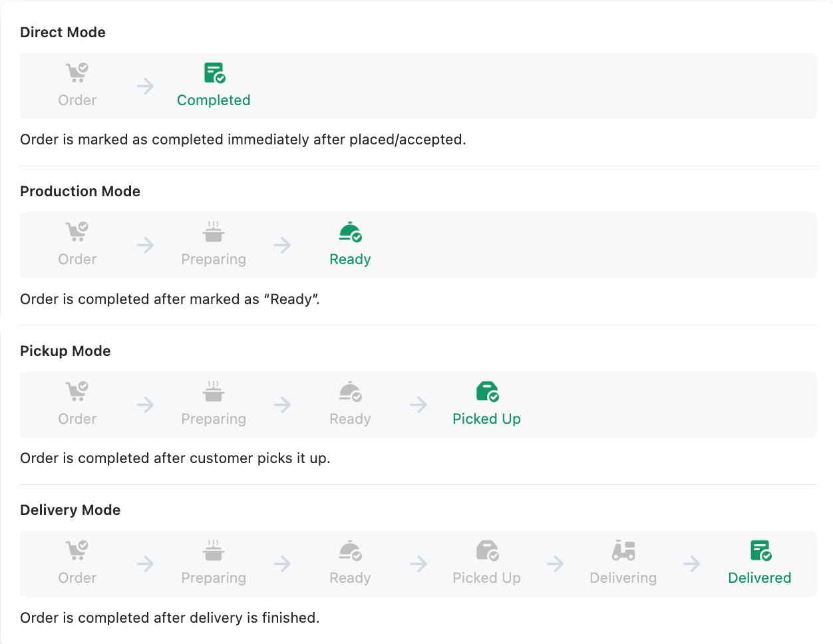Click the green Delivered icon in Delivery Mode
Screen dimensions: 833x644
760,550
